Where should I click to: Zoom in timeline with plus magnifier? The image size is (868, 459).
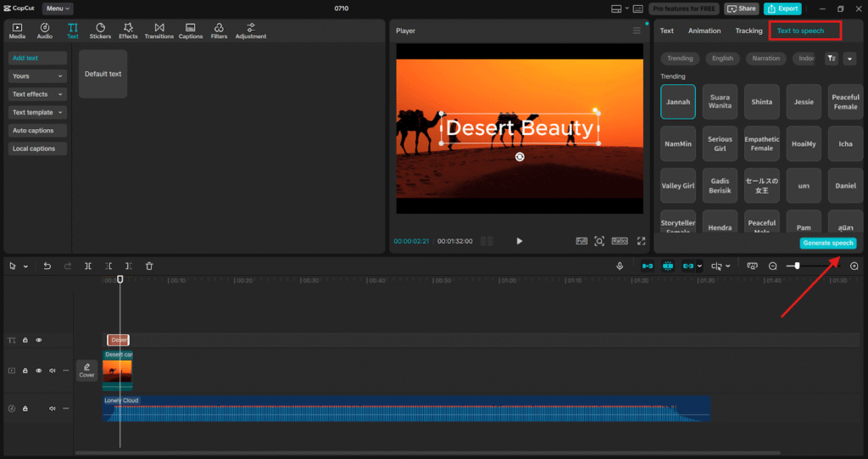(854, 266)
